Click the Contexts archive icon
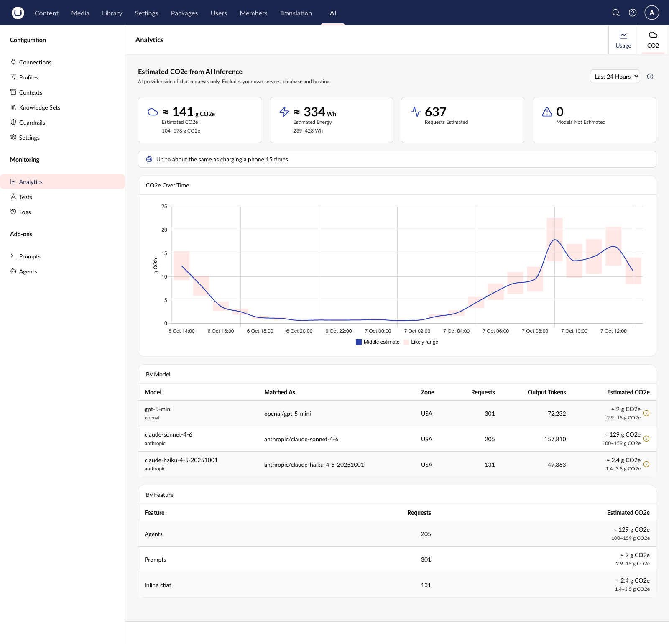This screenshot has height=644, width=669. [13, 92]
